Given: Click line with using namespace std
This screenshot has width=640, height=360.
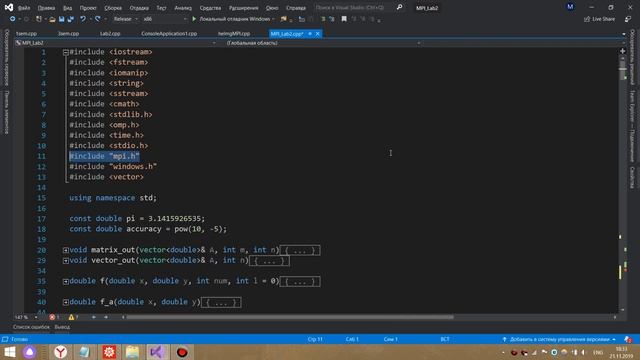Looking at the screenshot, I should (x=113, y=198).
